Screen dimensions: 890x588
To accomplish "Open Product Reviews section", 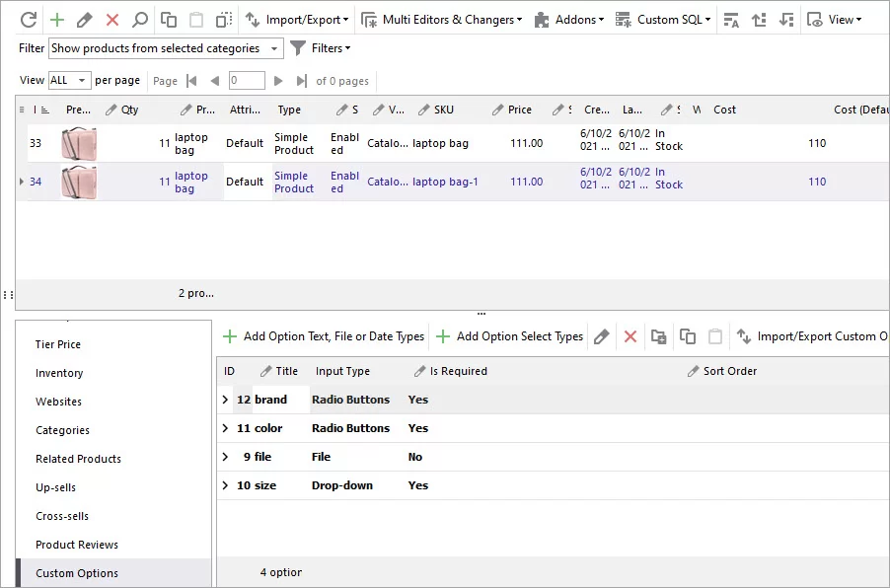I will 77,545.
